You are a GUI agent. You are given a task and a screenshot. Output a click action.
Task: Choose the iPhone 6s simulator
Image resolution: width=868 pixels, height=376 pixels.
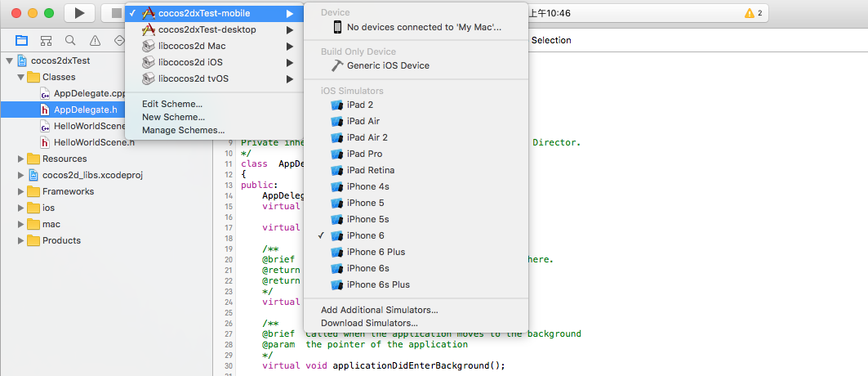coord(416,268)
